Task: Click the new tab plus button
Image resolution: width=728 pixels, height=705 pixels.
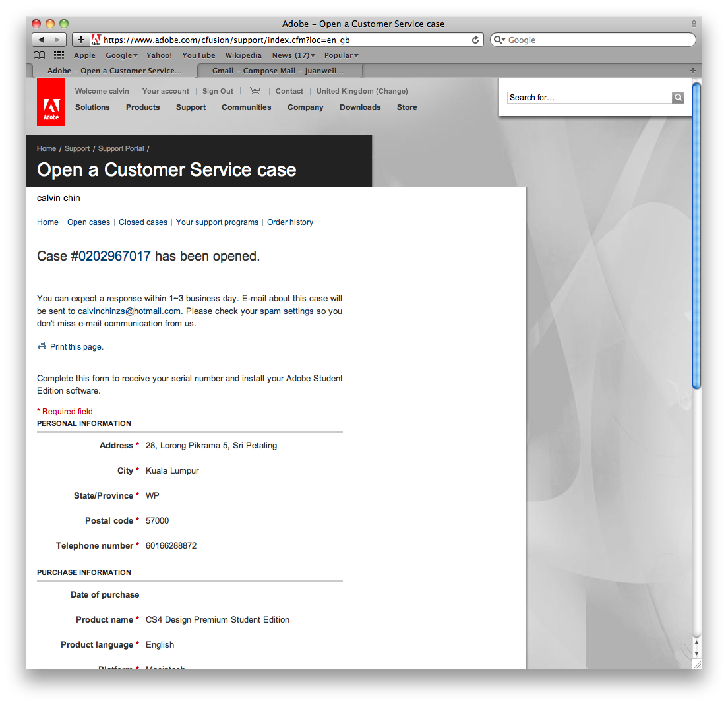Action: (692, 71)
